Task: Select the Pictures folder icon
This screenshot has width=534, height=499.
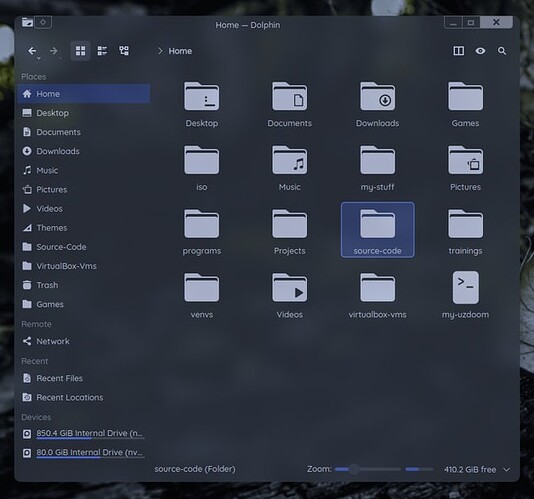Action: point(465,160)
